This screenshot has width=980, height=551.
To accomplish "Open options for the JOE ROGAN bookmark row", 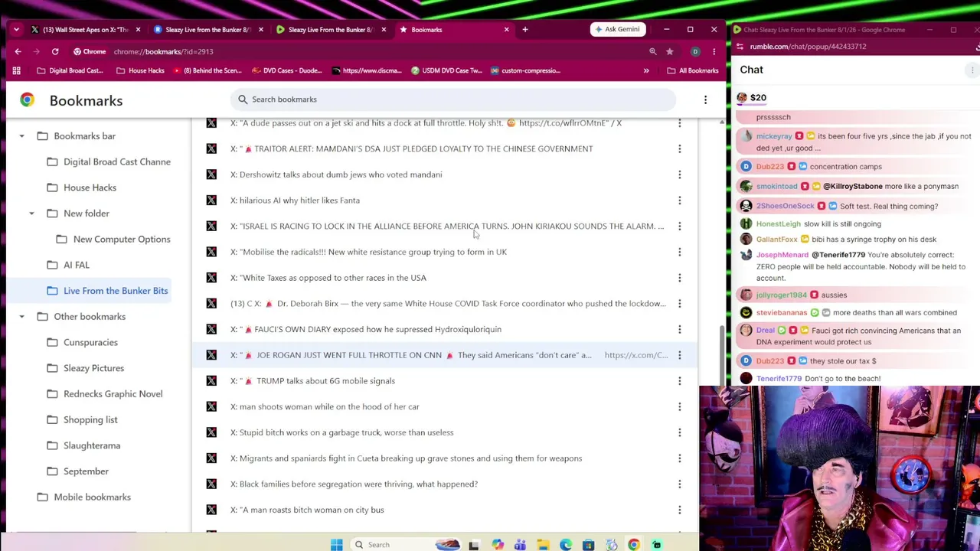I will [679, 355].
